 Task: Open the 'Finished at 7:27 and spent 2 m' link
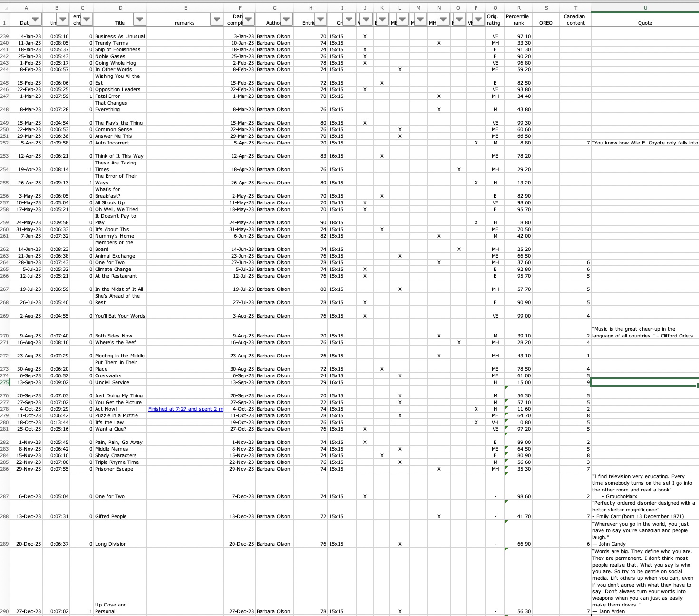click(x=185, y=409)
